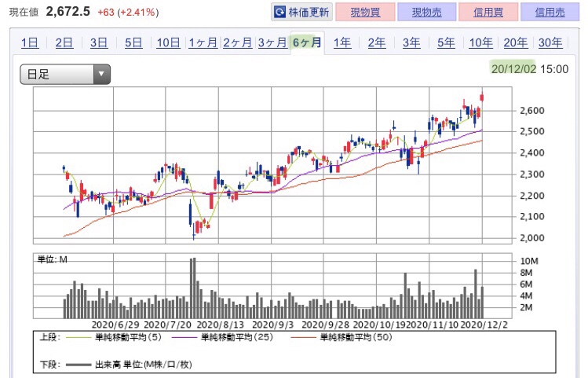
Task: Click the green 単純移動平均(5) legend line
Action: (x=79, y=337)
